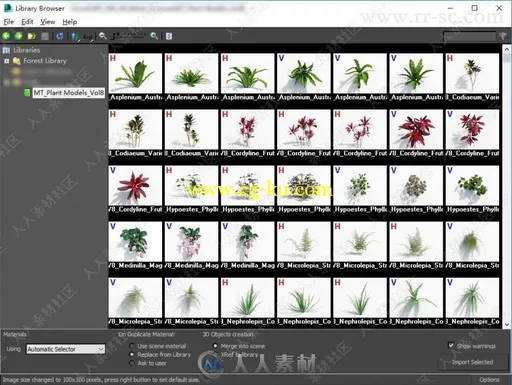The height and width of the screenshot is (385, 512).
Task: Go back with the green left arrow
Action: (x=6, y=36)
